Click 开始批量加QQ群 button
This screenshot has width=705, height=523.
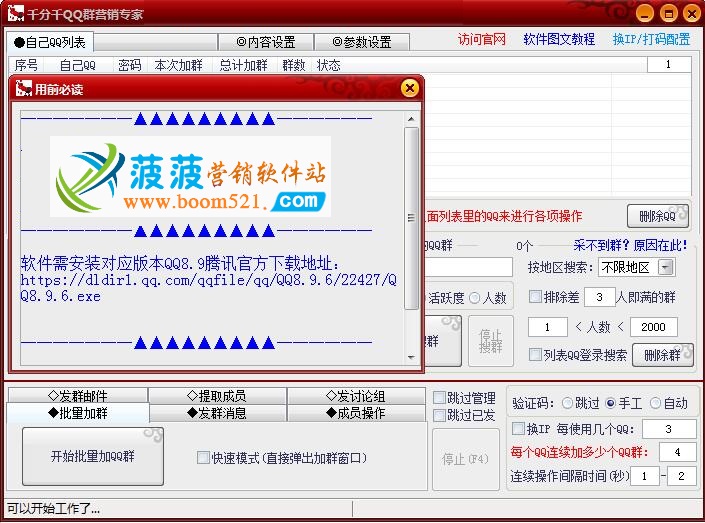[x=93, y=456]
